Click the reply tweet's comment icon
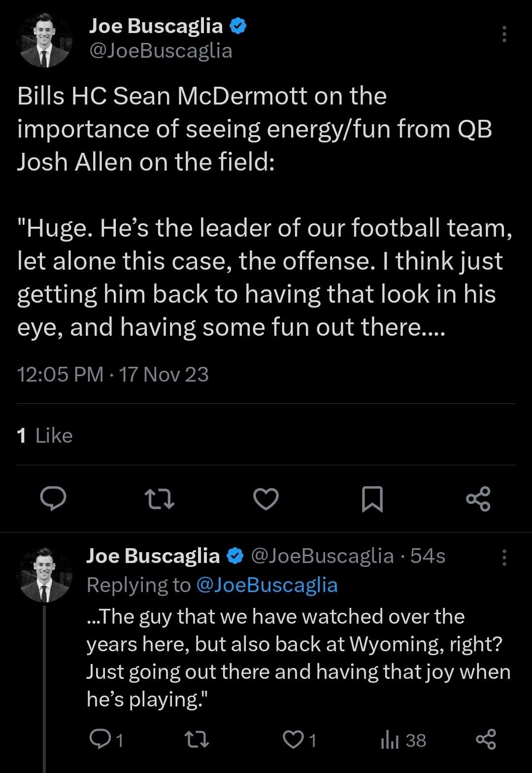The image size is (532, 773). click(99, 739)
